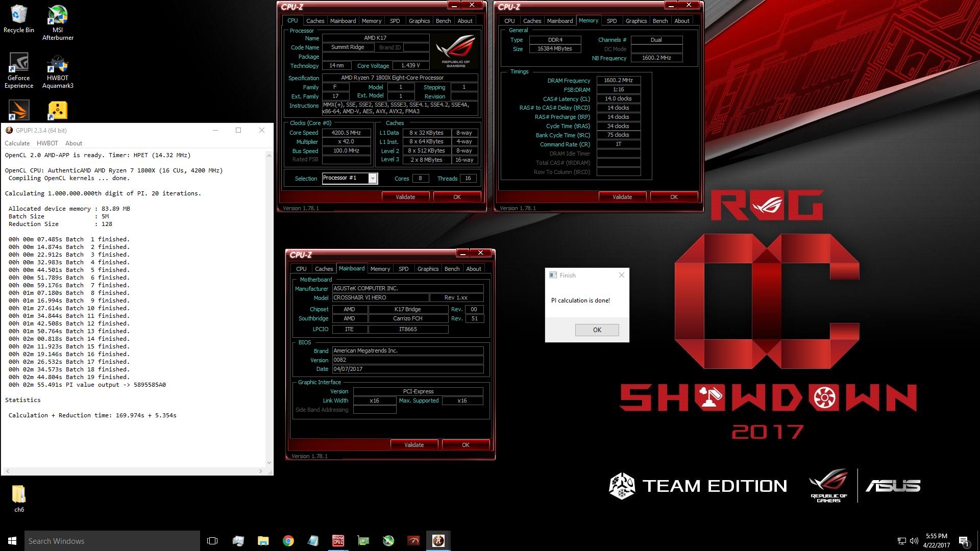
Task: Switch to Memory tab in Mainboard window
Action: tap(380, 269)
